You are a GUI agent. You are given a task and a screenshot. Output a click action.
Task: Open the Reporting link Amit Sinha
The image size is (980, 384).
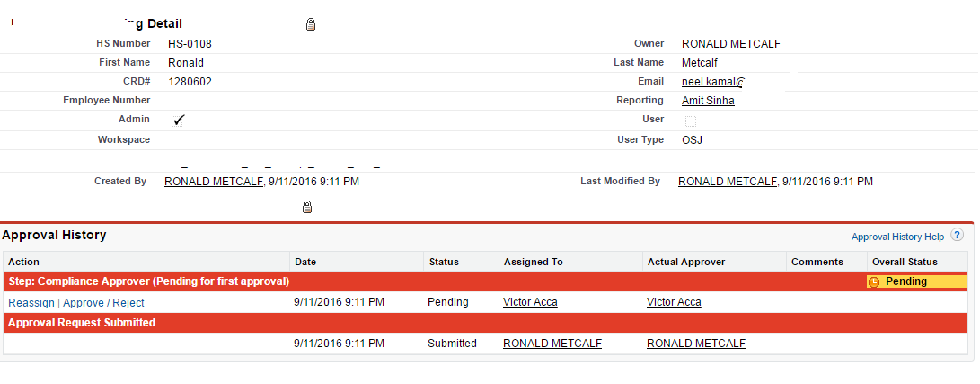(x=708, y=101)
